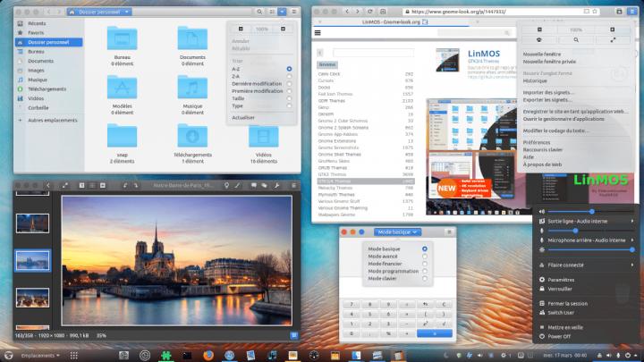
Task: Adjust the output volume slider
Action: (x=590, y=211)
